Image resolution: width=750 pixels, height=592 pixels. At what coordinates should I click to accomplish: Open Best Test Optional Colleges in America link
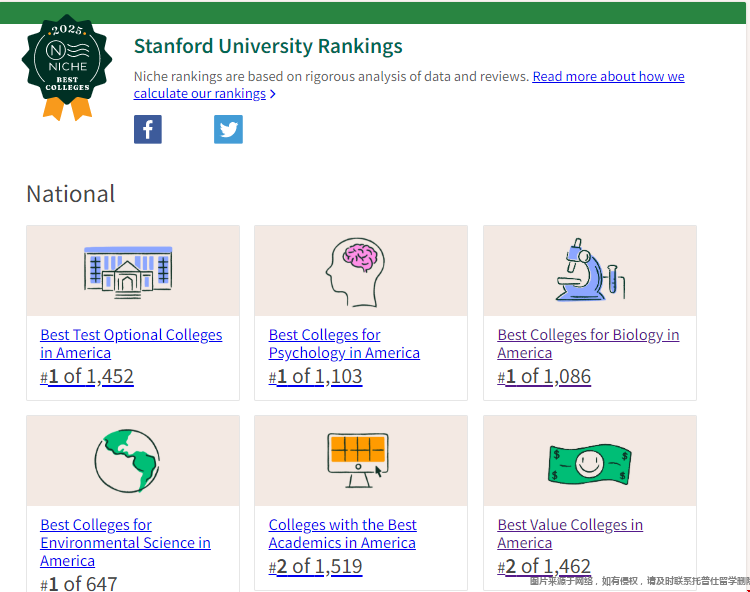131,343
